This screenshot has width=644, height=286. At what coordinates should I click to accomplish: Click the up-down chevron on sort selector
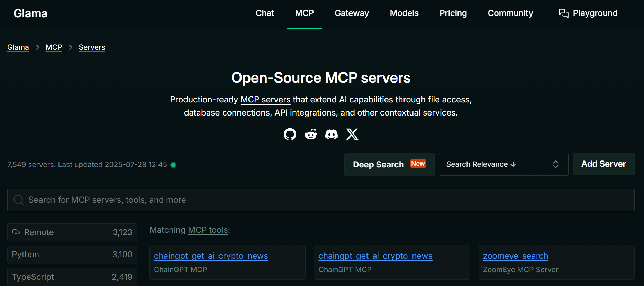555,164
